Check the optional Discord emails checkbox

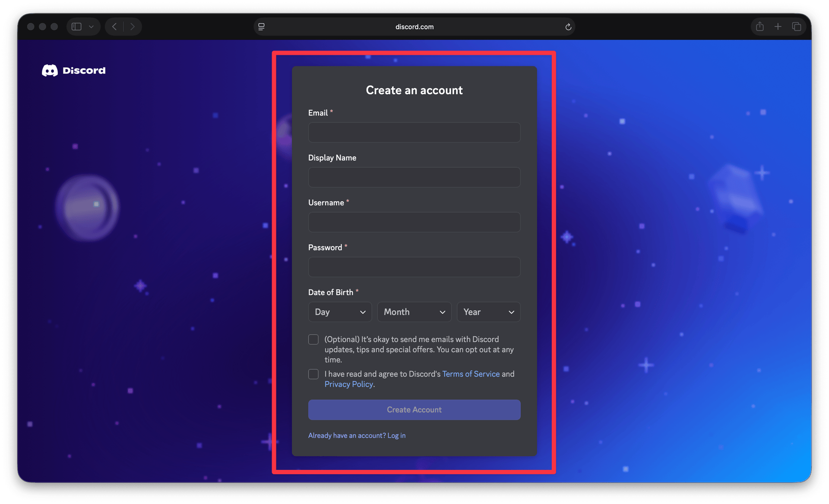(x=313, y=340)
